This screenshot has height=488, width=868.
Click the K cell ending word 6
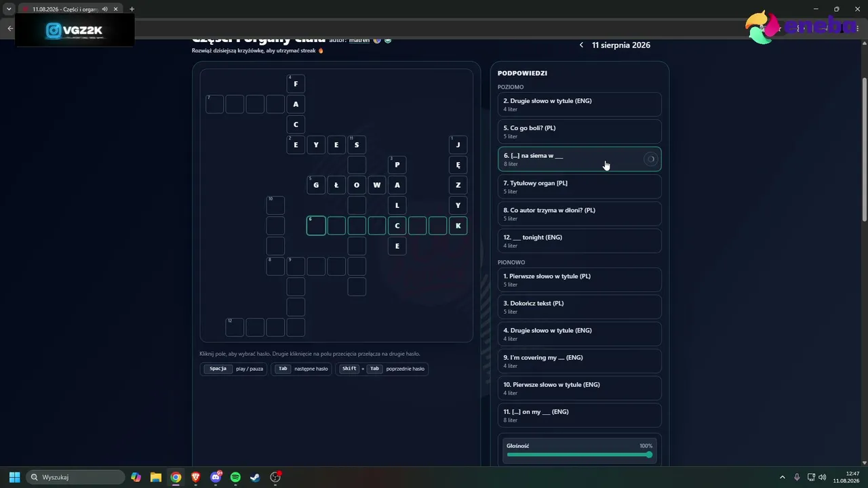coord(458,226)
